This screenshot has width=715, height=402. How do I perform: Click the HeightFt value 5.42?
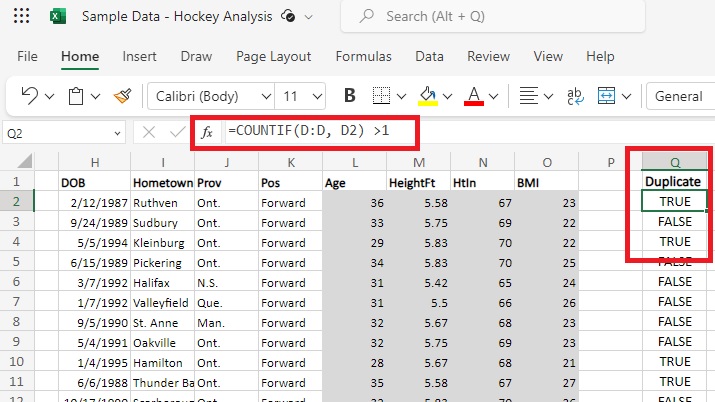coord(419,283)
